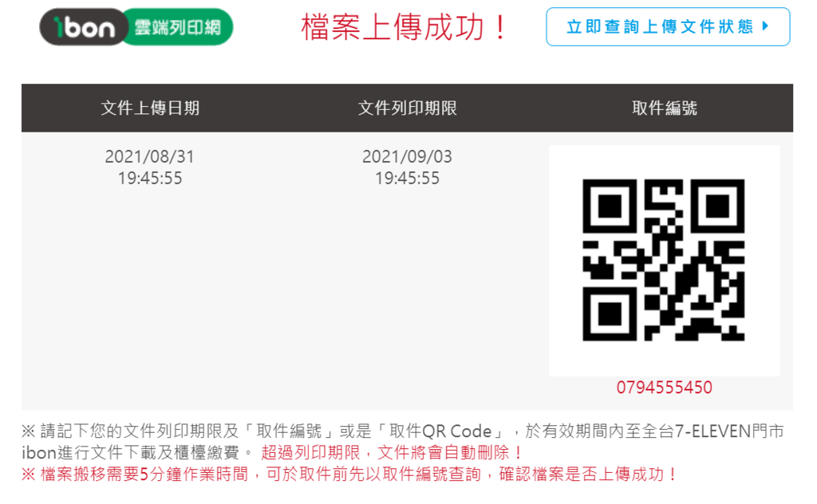
Task: Click the print deadline 2021/09/03
Action: pos(408,156)
